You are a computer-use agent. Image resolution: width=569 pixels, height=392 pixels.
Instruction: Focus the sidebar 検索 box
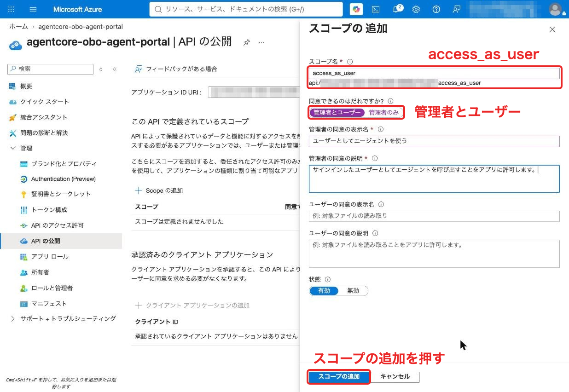(50, 69)
